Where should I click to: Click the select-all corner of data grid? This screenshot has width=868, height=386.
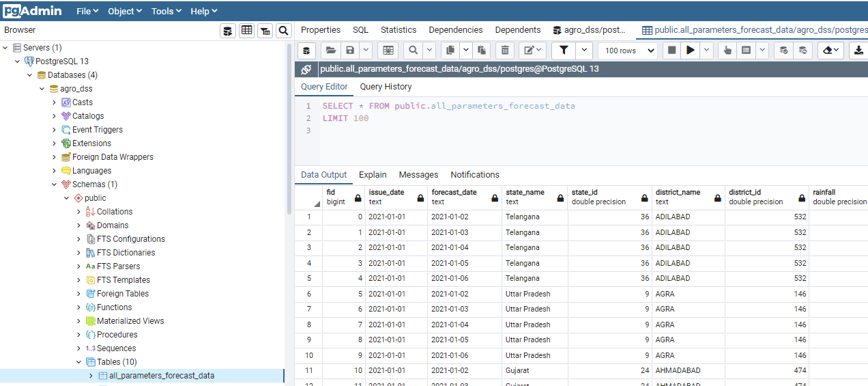[x=308, y=197]
